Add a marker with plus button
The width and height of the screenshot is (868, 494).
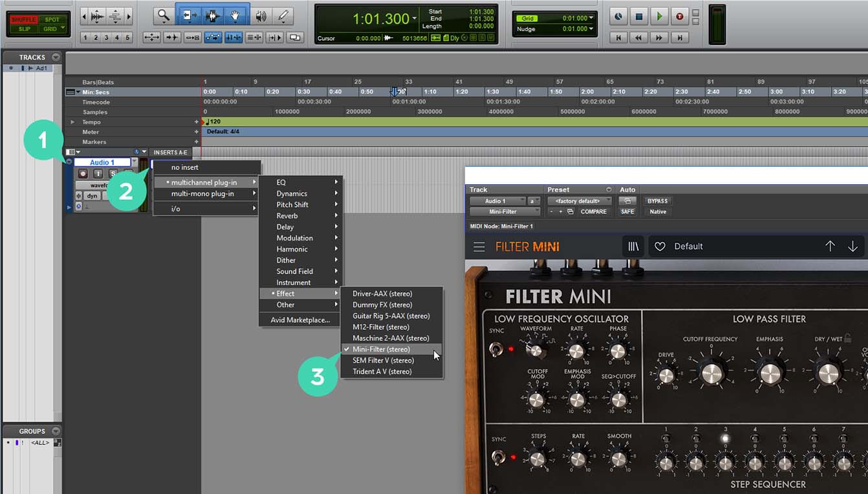click(x=197, y=142)
